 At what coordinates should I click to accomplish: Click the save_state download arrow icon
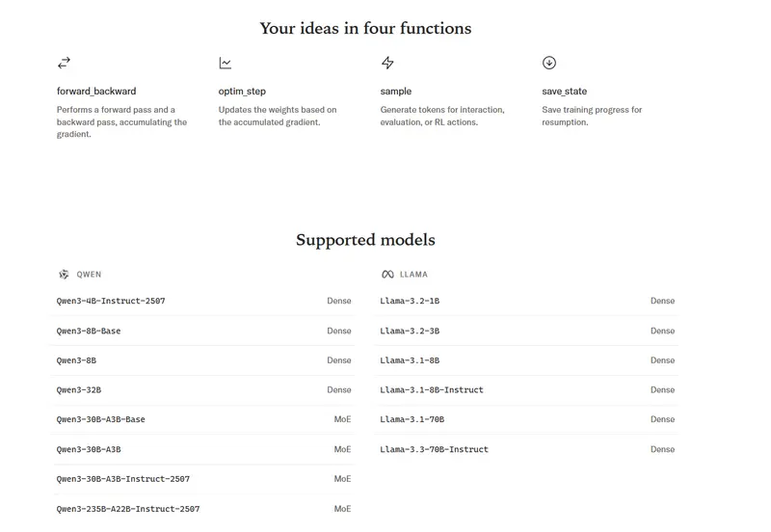coord(549,63)
